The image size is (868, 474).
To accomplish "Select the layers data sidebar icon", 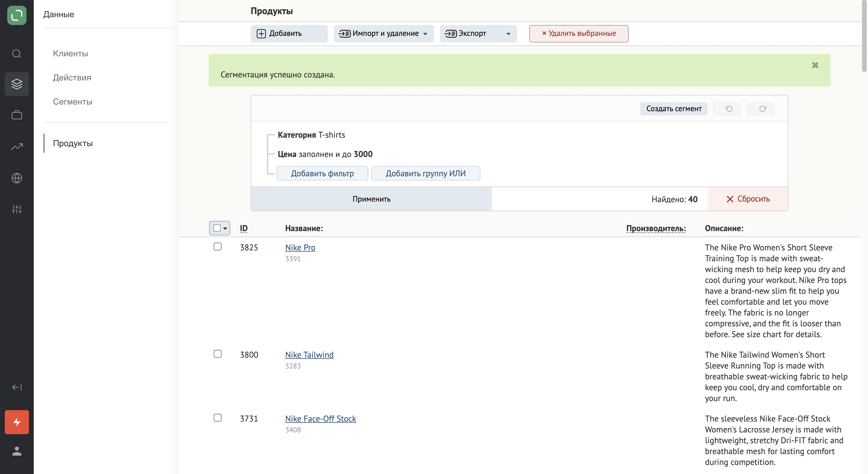I will click(17, 83).
